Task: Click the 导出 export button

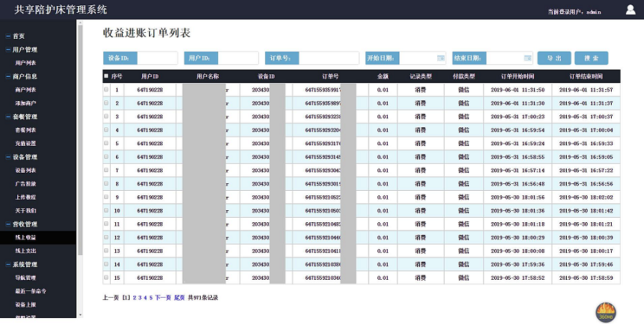Action: click(553, 58)
